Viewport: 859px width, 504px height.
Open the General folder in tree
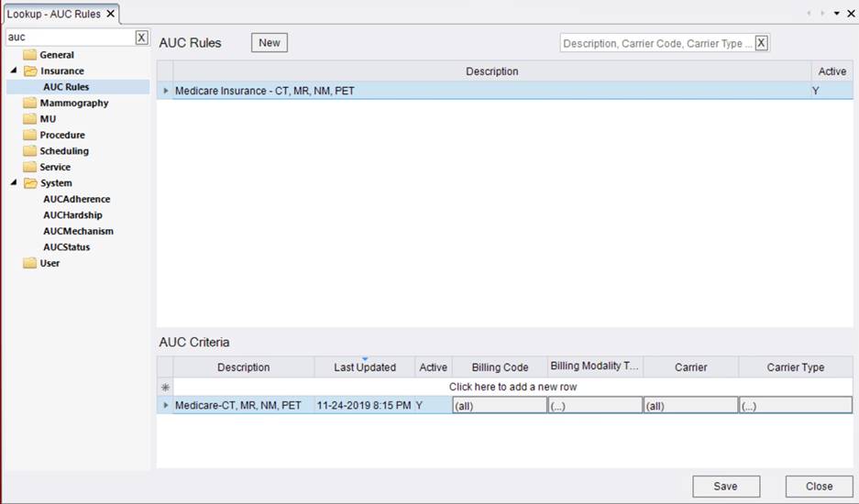57,55
